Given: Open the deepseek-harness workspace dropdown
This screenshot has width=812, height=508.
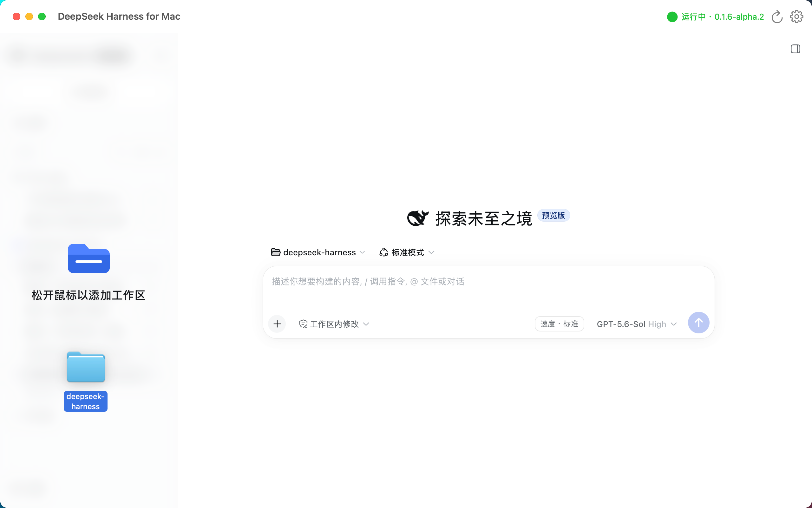Looking at the screenshot, I should pyautogui.click(x=318, y=252).
